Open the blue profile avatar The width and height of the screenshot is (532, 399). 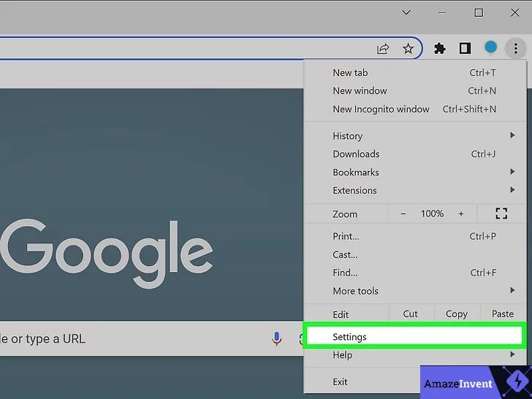click(x=490, y=47)
